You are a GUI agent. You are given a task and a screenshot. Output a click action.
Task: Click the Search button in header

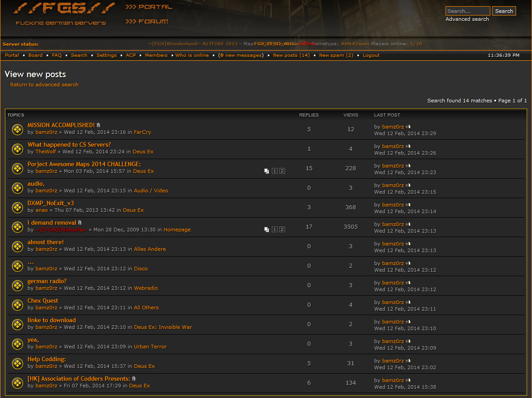504,11
